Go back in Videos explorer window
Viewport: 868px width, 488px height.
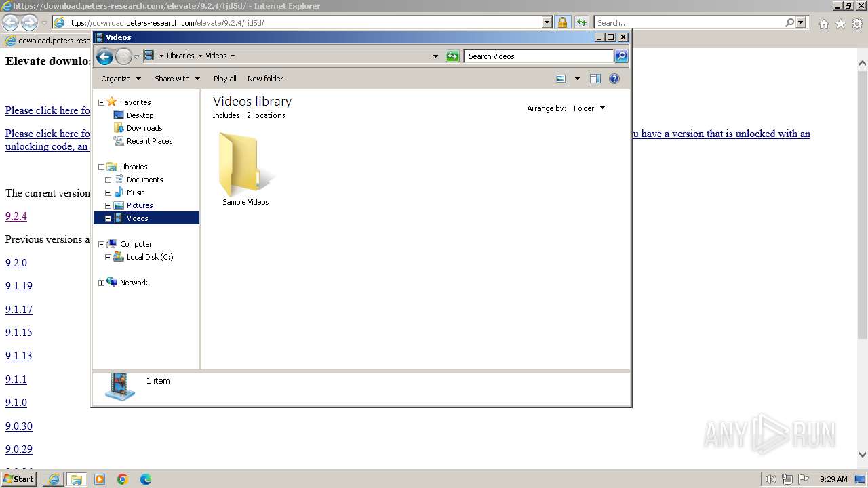pos(104,56)
